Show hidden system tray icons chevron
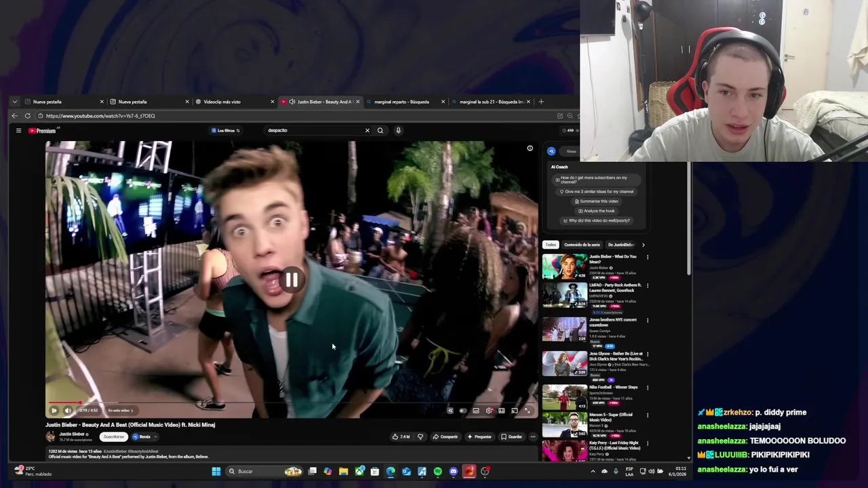 click(593, 471)
